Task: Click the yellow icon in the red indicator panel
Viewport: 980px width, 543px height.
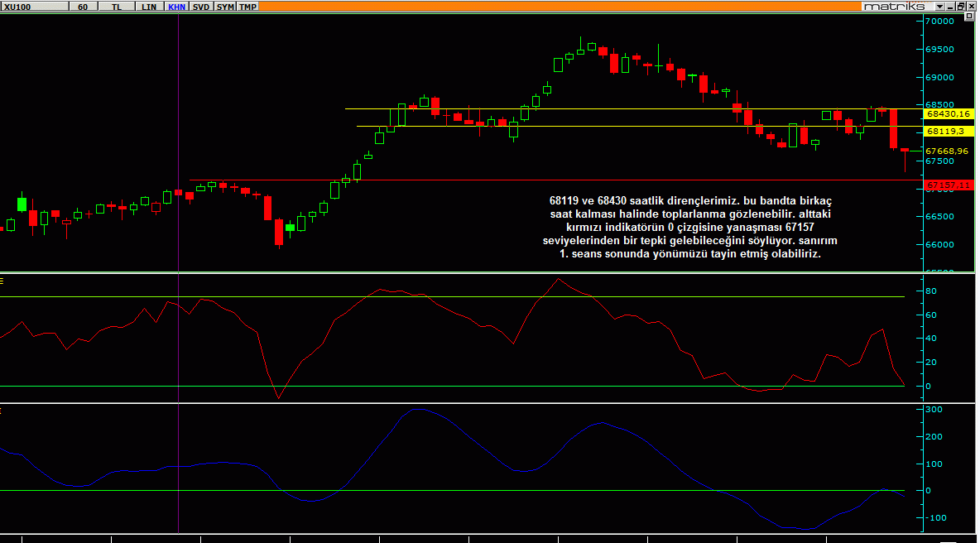Action: (x=2, y=281)
